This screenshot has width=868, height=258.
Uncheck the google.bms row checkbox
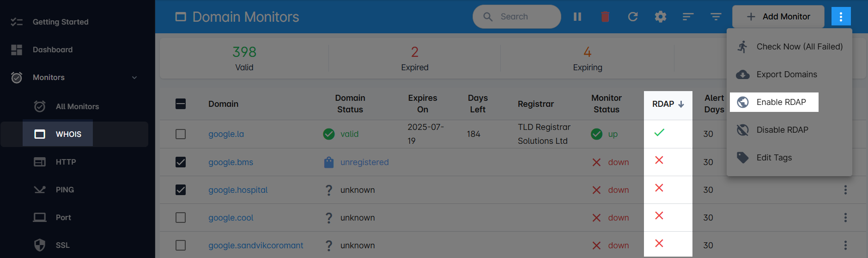[x=181, y=162]
